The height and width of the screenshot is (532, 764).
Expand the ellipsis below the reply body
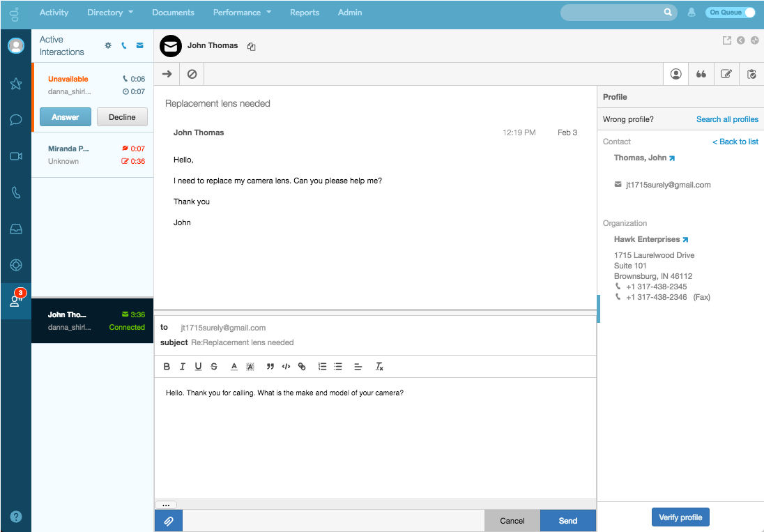pos(166,505)
